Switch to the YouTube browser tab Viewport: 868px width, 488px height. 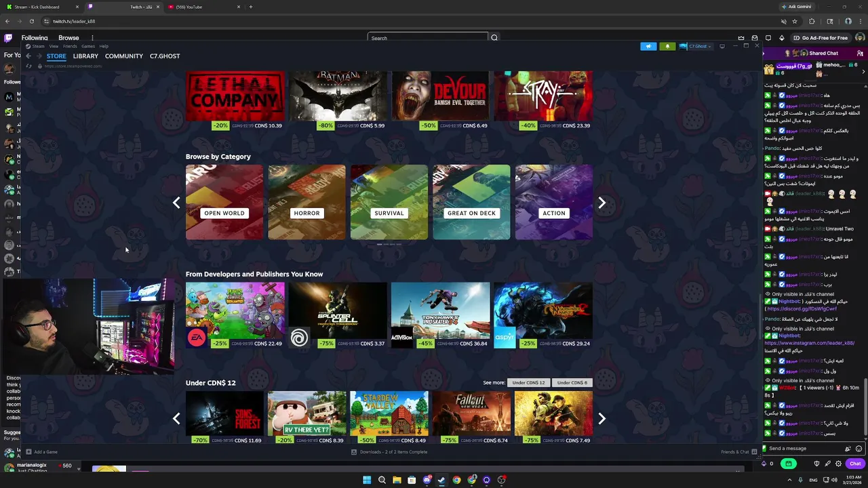click(203, 7)
